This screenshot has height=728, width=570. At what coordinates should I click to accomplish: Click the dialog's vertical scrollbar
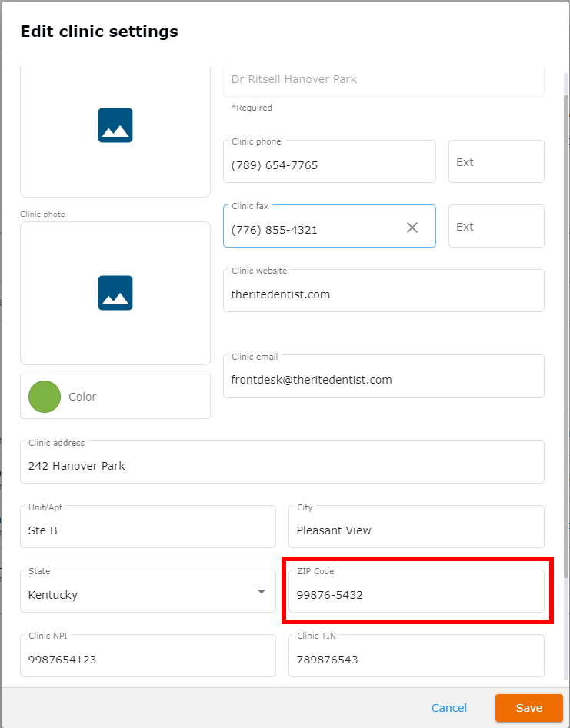coord(566,336)
